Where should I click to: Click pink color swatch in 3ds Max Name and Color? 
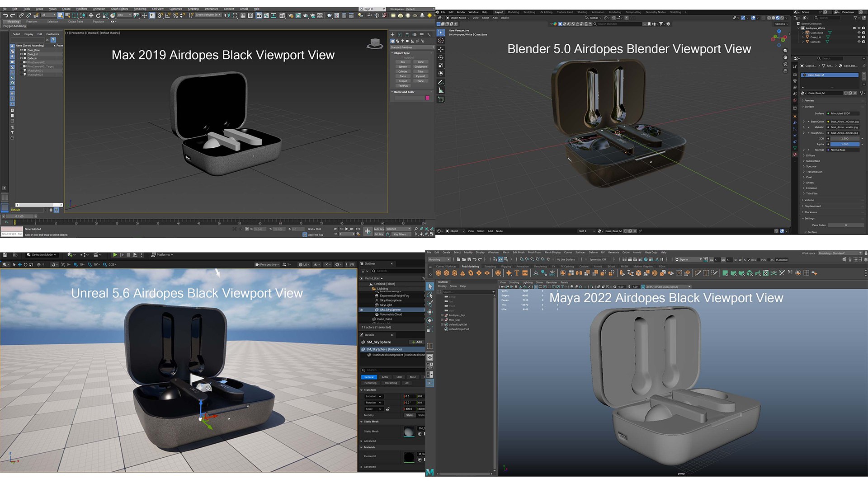427,98
